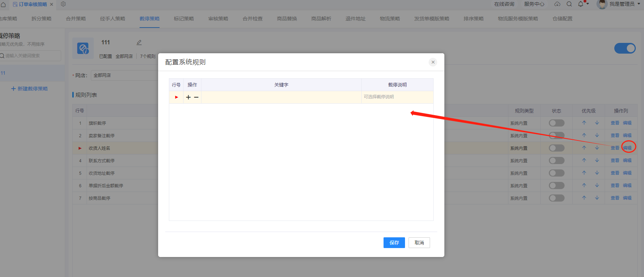Click the blue strategy icon beside 111
The height and width of the screenshot is (277, 644).
(83, 48)
